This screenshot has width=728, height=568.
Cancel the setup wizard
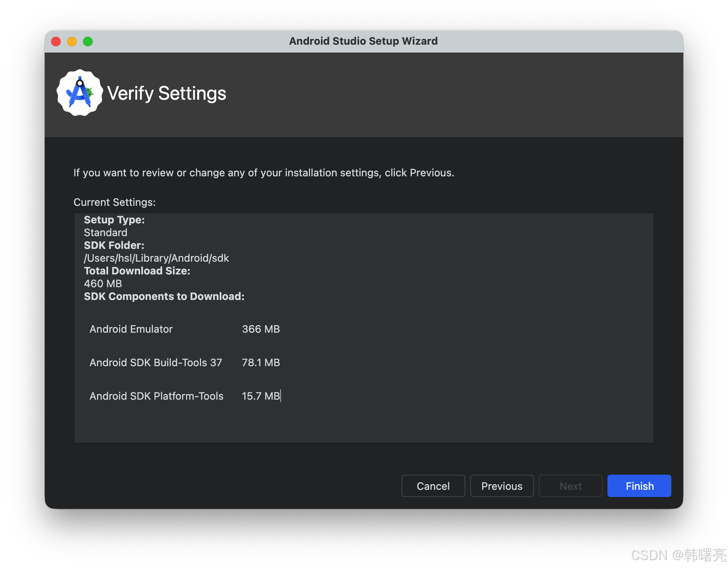pos(433,486)
